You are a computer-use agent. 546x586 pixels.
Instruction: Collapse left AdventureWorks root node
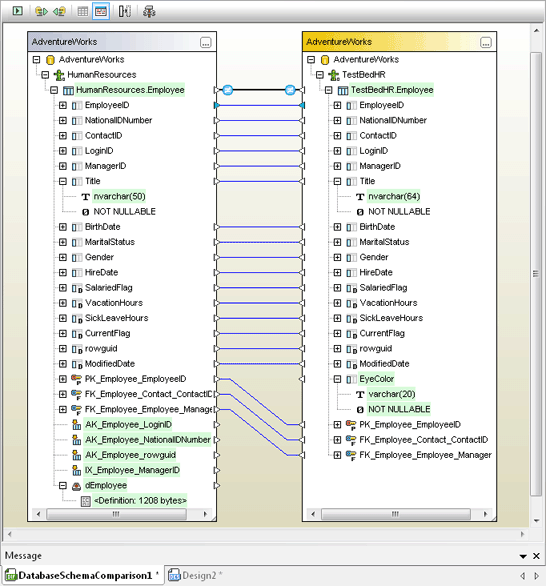coord(36,59)
